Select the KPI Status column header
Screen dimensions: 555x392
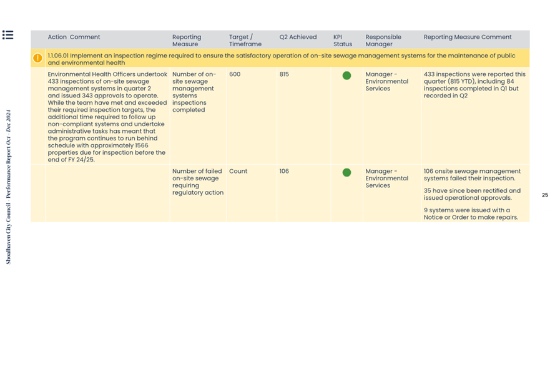342,41
